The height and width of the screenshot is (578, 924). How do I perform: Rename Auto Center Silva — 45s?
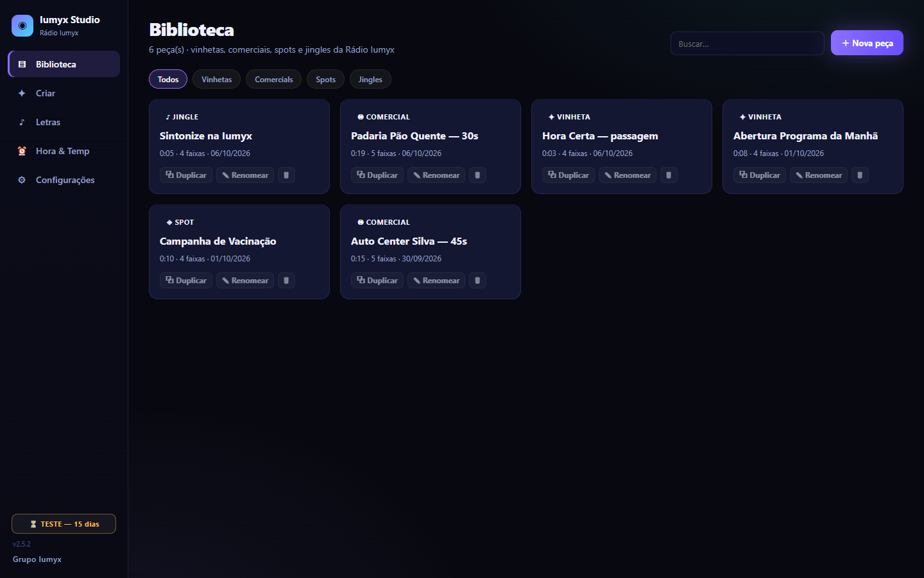(x=436, y=281)
